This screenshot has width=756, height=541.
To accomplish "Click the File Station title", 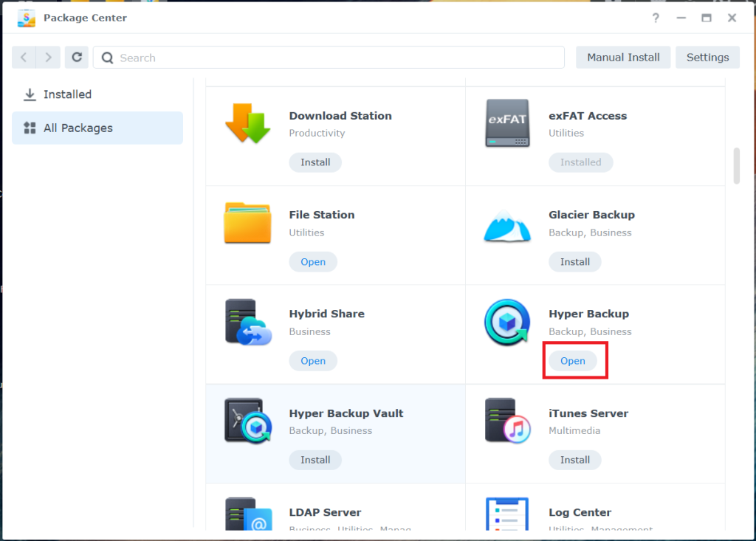I will (x=322, y=215).
